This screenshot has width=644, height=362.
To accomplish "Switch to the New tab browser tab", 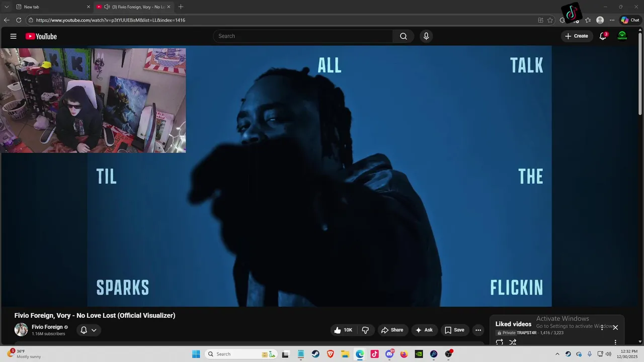I will (52, 7).
